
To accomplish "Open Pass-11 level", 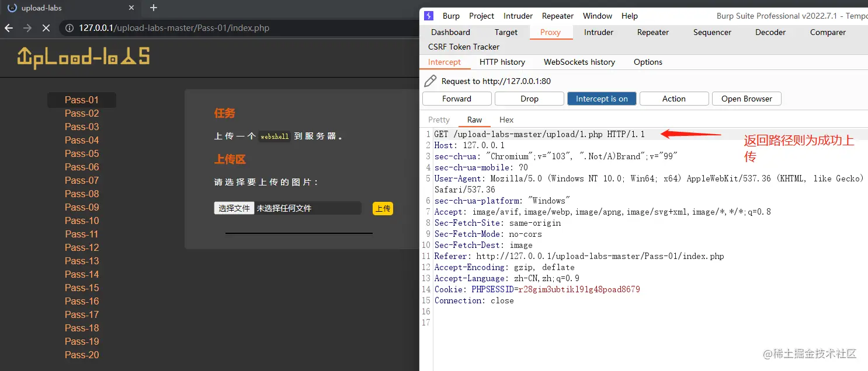I will point(82,234).
